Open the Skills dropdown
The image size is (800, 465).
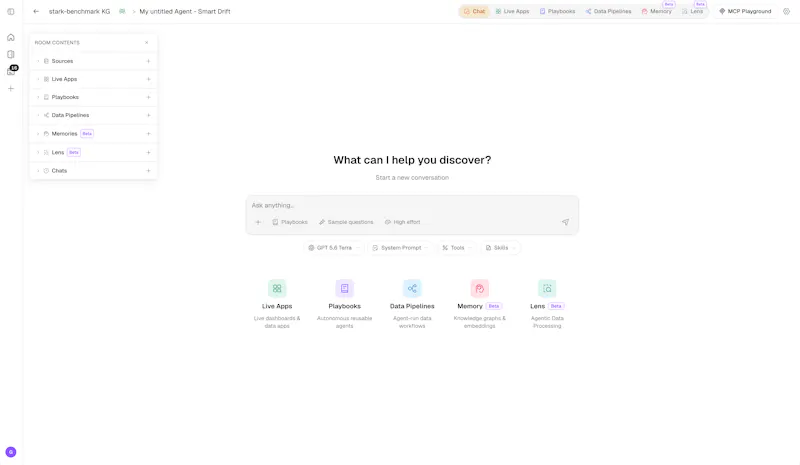pos(500,248)
